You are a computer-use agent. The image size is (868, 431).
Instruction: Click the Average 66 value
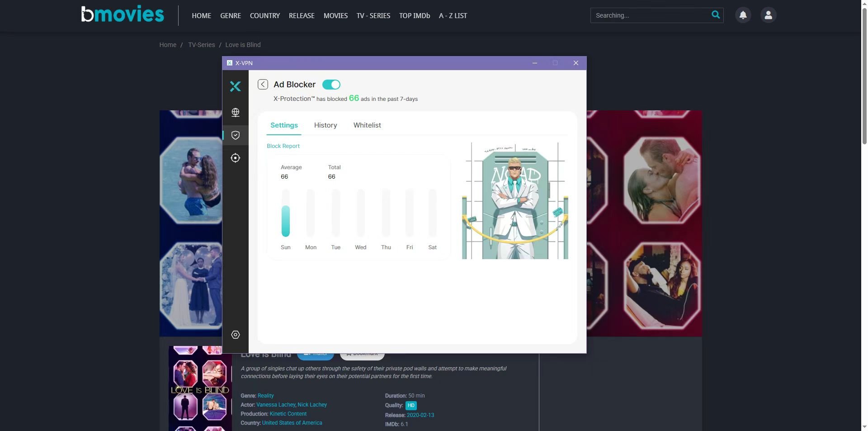284,177
